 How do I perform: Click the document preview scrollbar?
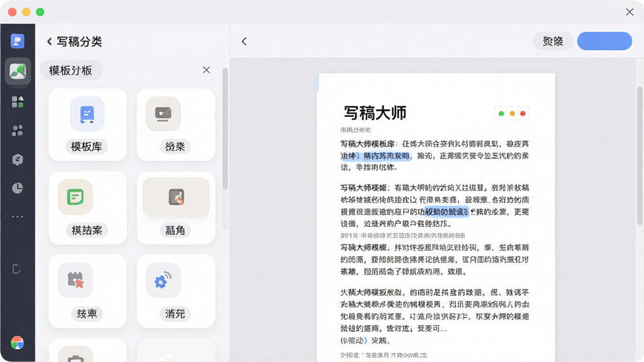(x=640, y=156)
